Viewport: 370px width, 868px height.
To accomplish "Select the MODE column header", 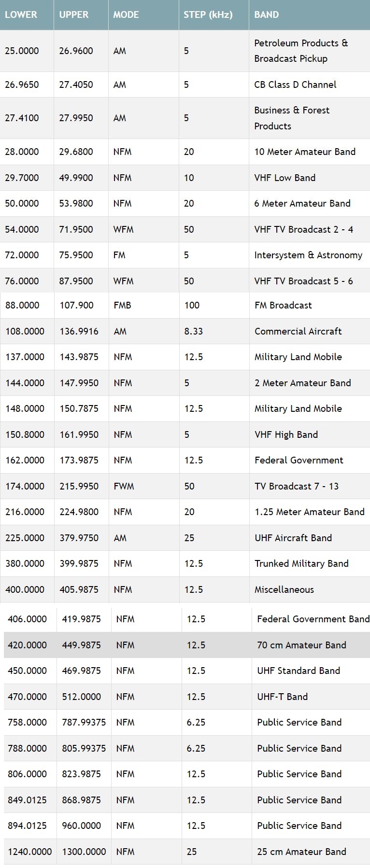I will pyautogui.click(x=143, y=14).
